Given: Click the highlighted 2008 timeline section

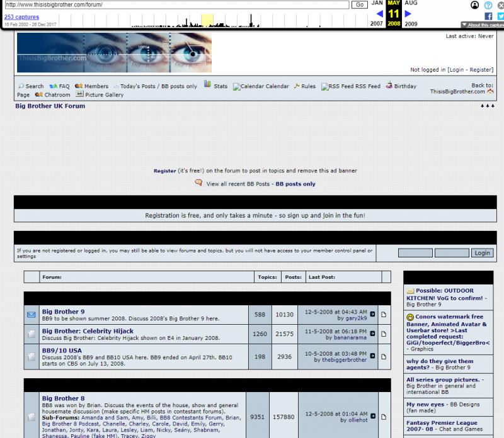Looking at the screenshot, I should (x=207, y=21).
